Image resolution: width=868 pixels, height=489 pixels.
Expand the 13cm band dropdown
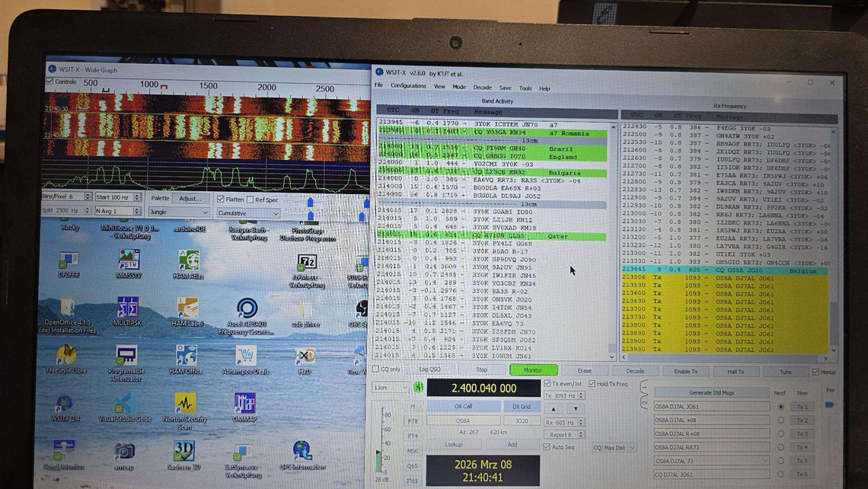pyautogui.click(x=391, y=388)
